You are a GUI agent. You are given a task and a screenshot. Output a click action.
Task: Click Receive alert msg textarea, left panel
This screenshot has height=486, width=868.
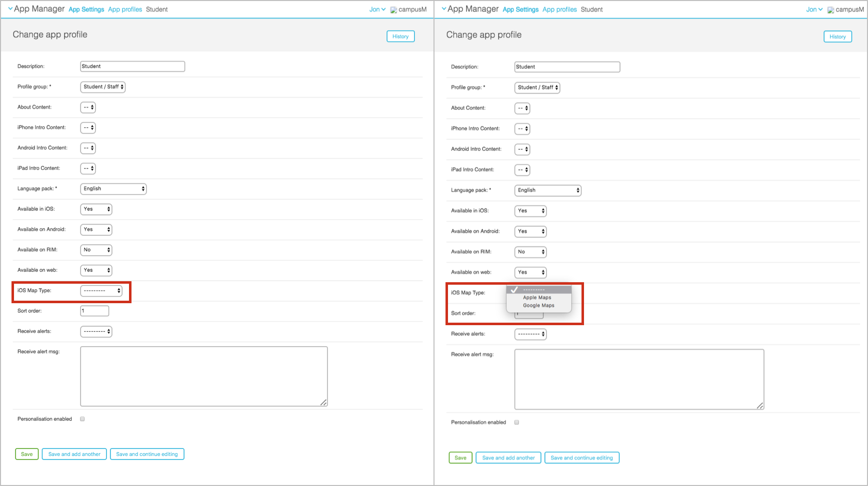point(204,377)
